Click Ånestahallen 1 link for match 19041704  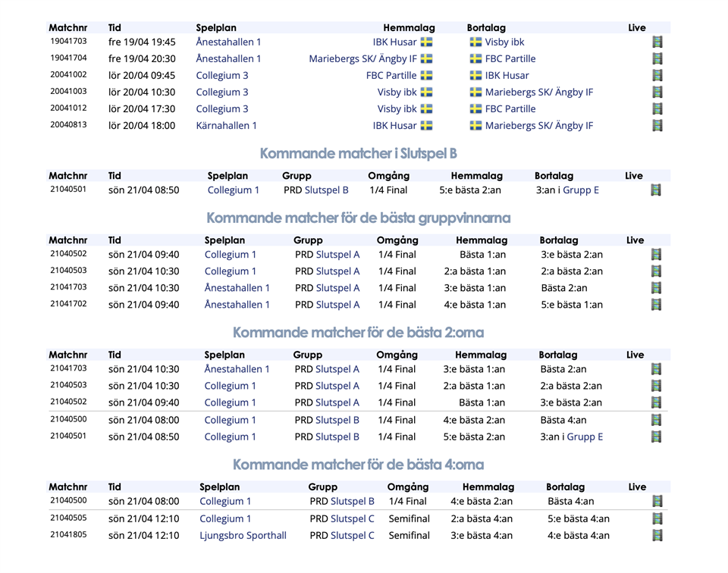228,59
